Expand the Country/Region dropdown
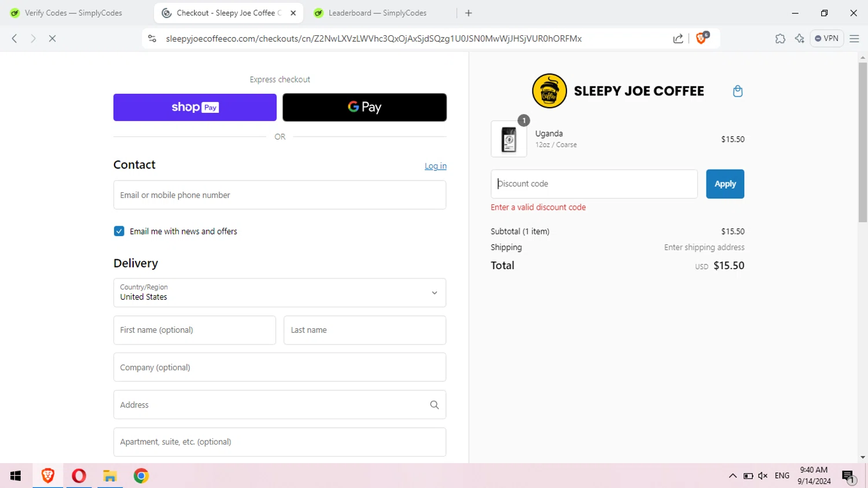This screenshot has width=868, height=488. [x=280, y=293]
